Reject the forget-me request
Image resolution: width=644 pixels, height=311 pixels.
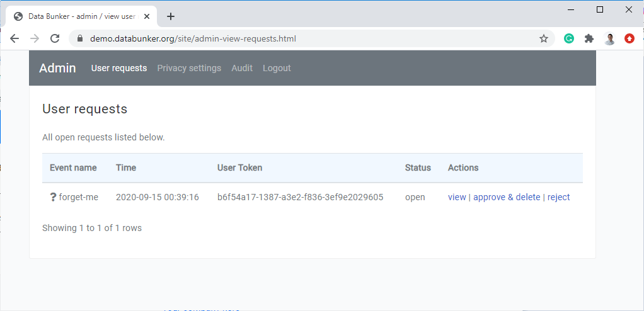(x=558, y=197)
